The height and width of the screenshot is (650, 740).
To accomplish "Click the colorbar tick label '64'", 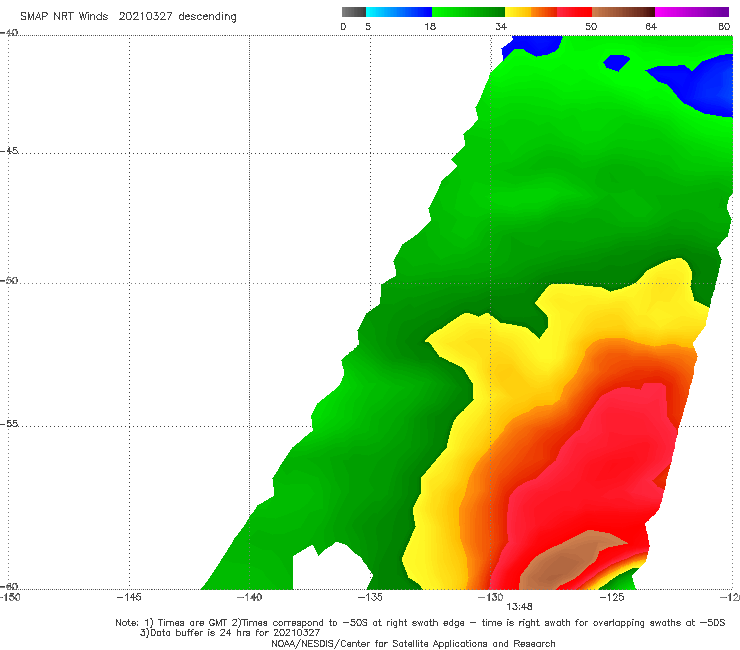I will point(651,27).
